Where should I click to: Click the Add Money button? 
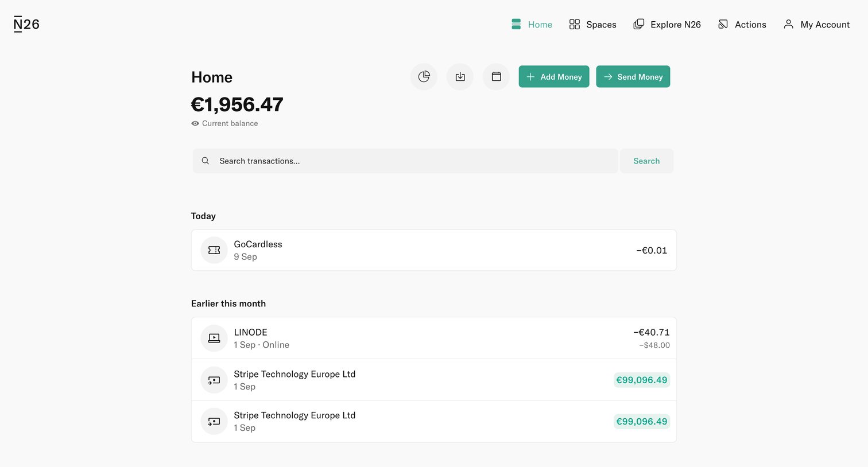click(554, 77)
